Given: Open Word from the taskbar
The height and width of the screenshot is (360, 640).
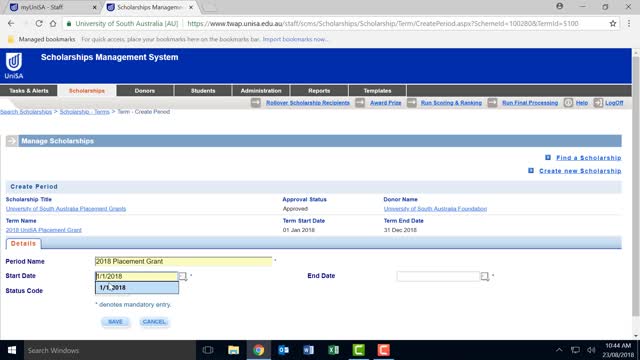Looking at the screenshot, I should pyautogui.click(x=308, y=350).
